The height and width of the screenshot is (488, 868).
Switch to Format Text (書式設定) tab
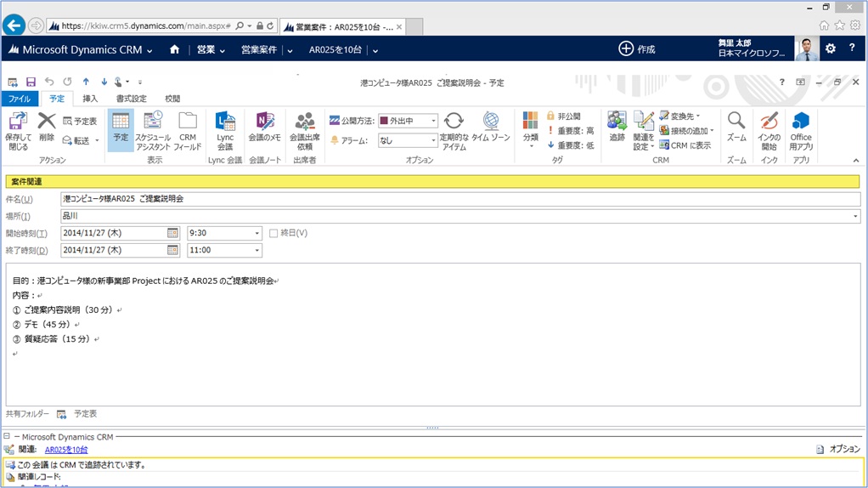(x=131, y=99)
